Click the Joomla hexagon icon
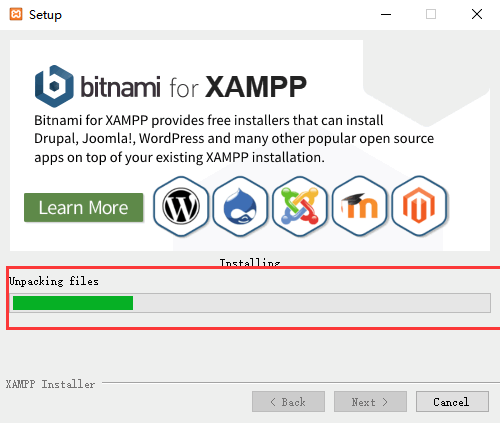Viewport: 500px width, 423px height. click(x=300, y=206)
